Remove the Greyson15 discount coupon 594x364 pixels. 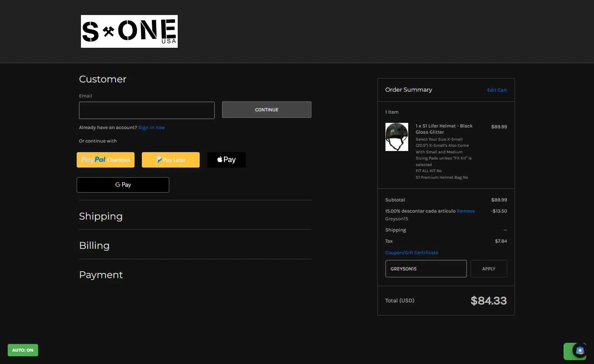(x=466, y=211)
